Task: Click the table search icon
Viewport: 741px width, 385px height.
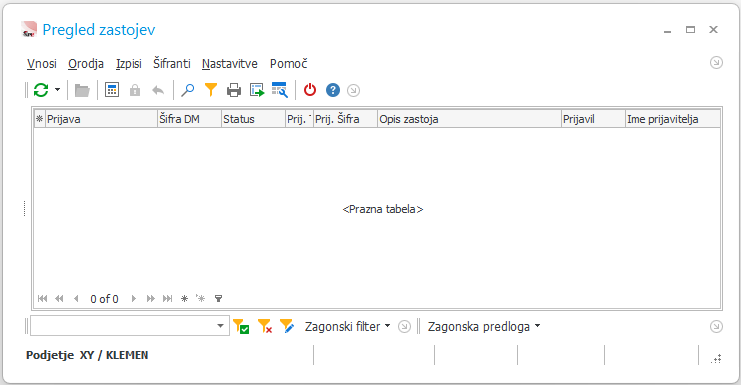Action: tap(280, 90)
